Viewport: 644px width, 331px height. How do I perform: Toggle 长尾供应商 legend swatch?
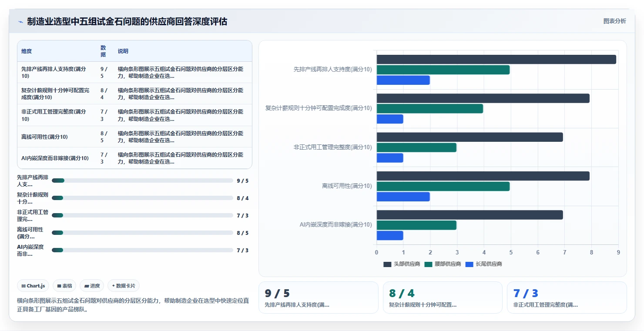pyautogui.click(x=469, y=264)
